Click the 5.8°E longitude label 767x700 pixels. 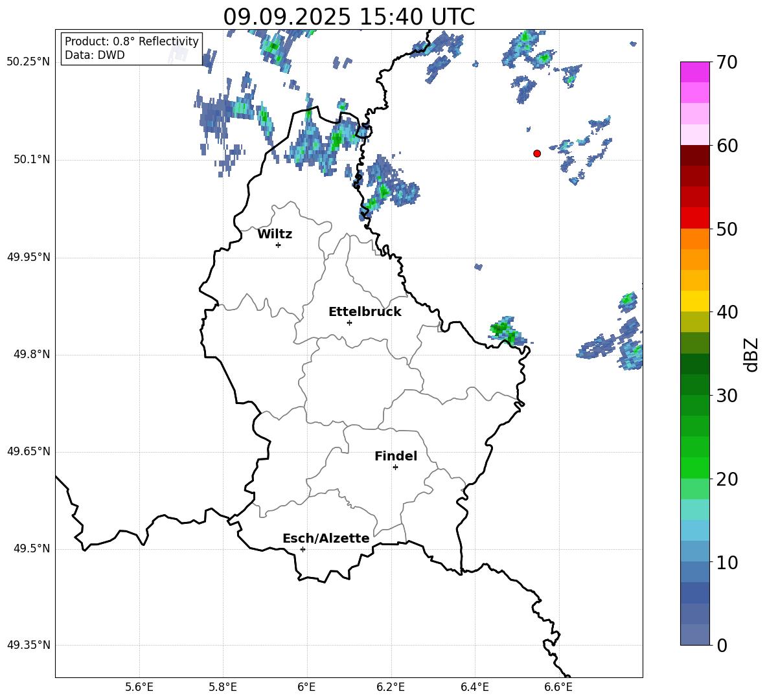223,687
